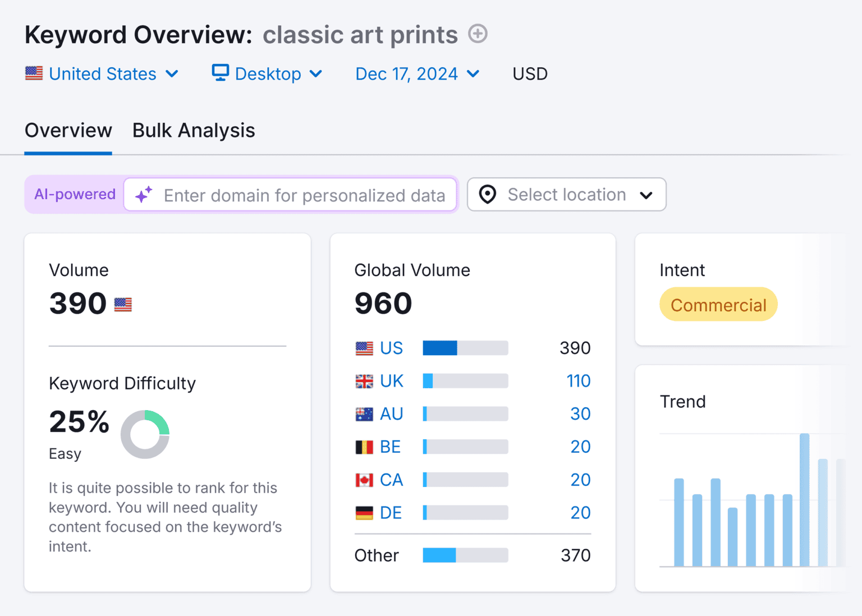This screenshot has width=862, height=616.
Task: Open the Select location dropdown
Action: point(566,194)
